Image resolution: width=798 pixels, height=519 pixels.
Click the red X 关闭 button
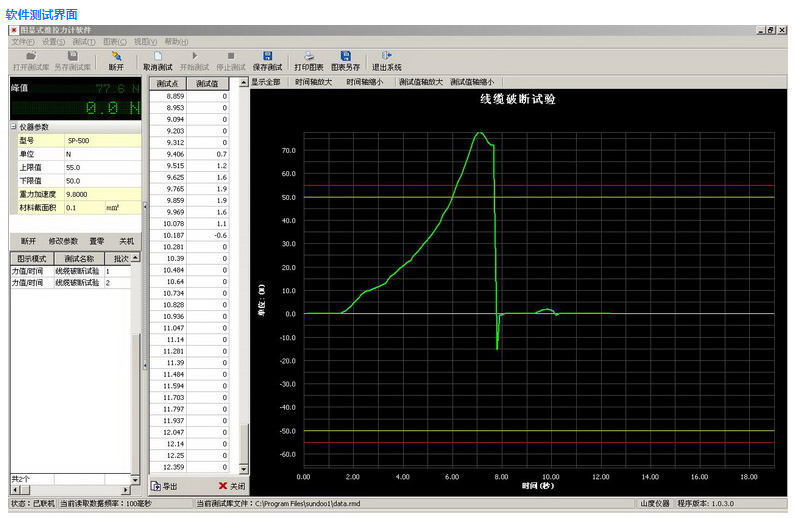pos(231,486)
